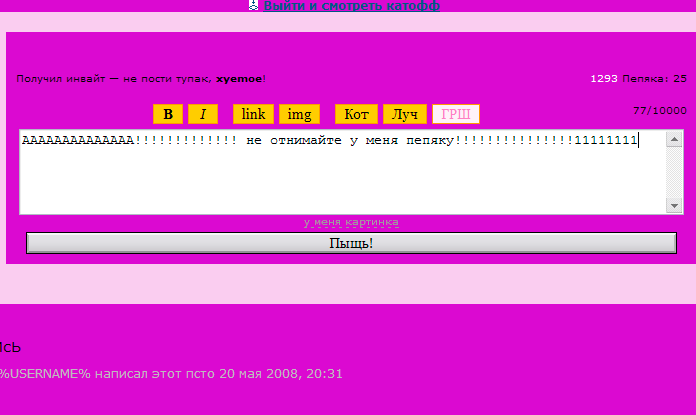Click the small icon before Выйти link
The width and height of the screenshot is (696, 415).
(254, 6)
